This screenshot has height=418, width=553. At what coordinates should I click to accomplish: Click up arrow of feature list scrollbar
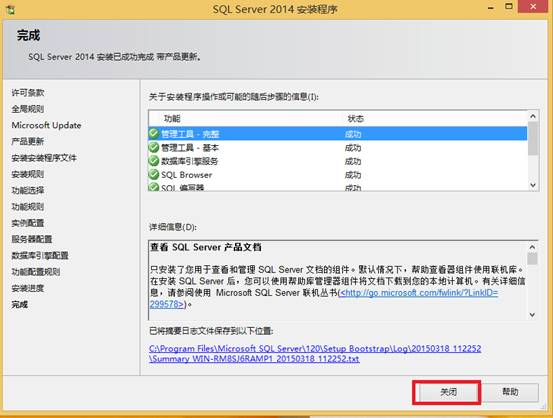533,116
